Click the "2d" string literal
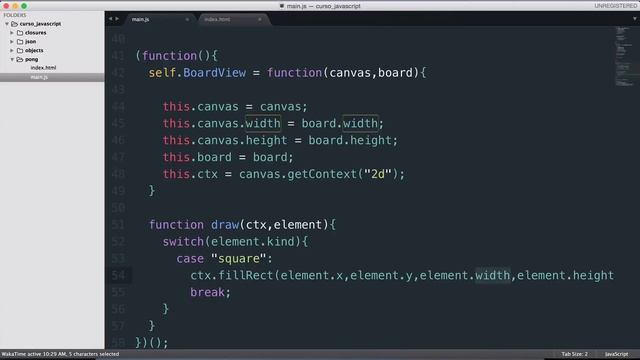 coord(378,174)
